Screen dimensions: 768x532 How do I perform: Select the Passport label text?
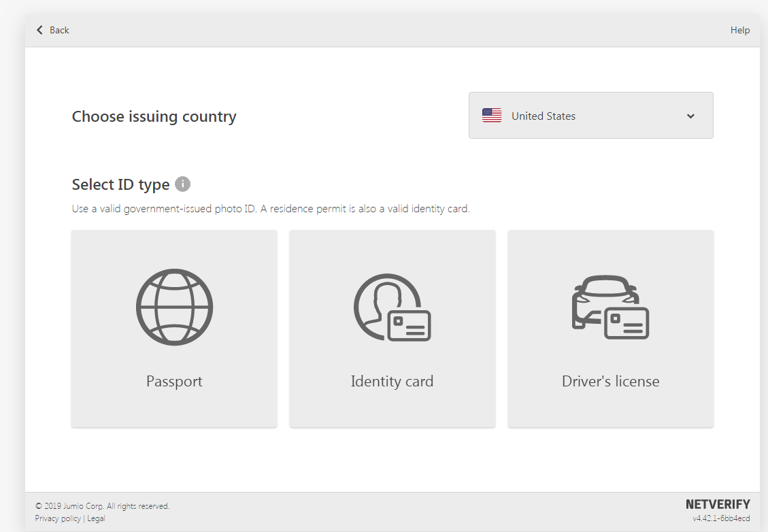174,381
